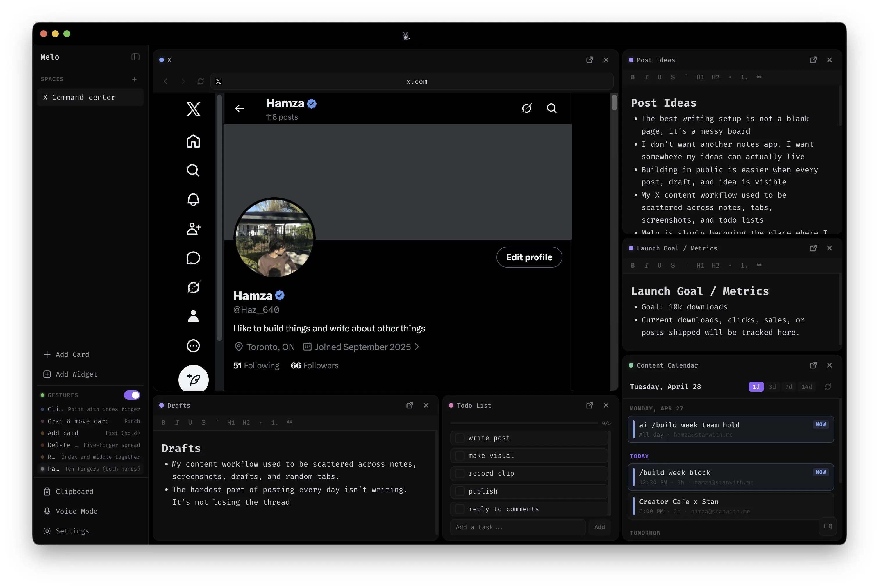Screen dimensions: 879x588
Task: Click Add Widget in sidebar
Action: (x=70, y=374)
